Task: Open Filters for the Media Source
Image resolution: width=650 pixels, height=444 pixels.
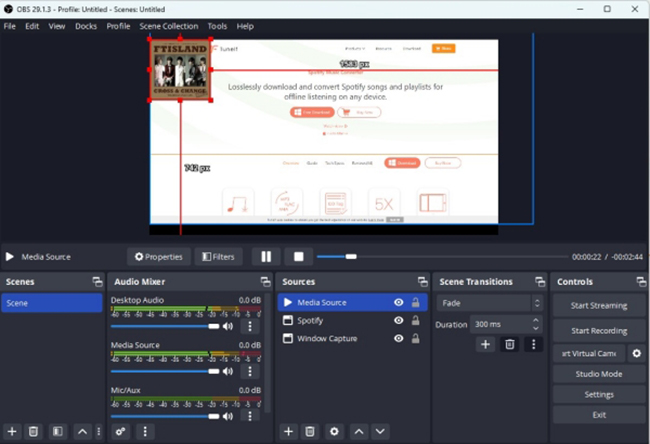Action: coord(218,257)
